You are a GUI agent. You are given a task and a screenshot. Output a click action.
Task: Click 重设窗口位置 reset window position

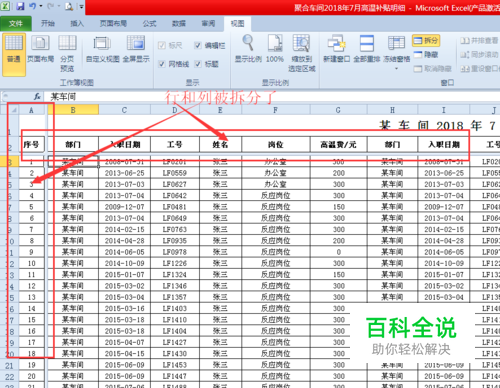(x=480, y=69)
